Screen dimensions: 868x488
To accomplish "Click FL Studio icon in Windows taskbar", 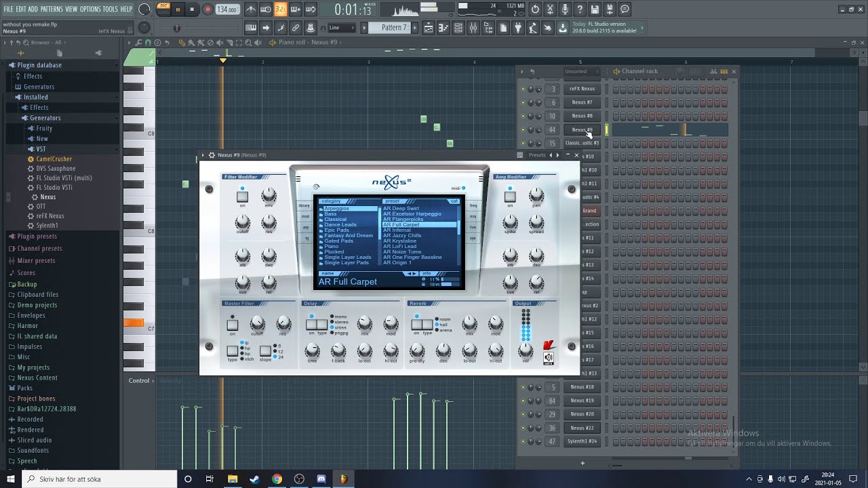I will point(343,479).
